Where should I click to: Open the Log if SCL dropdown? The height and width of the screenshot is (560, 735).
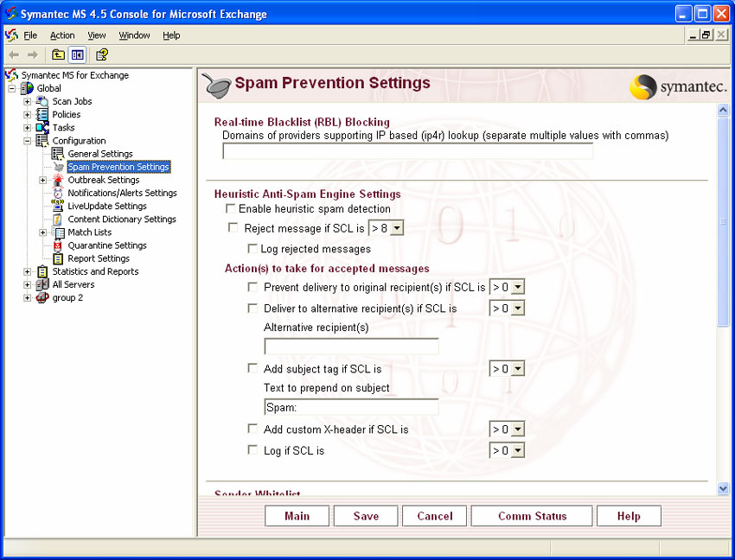[517, 450]
